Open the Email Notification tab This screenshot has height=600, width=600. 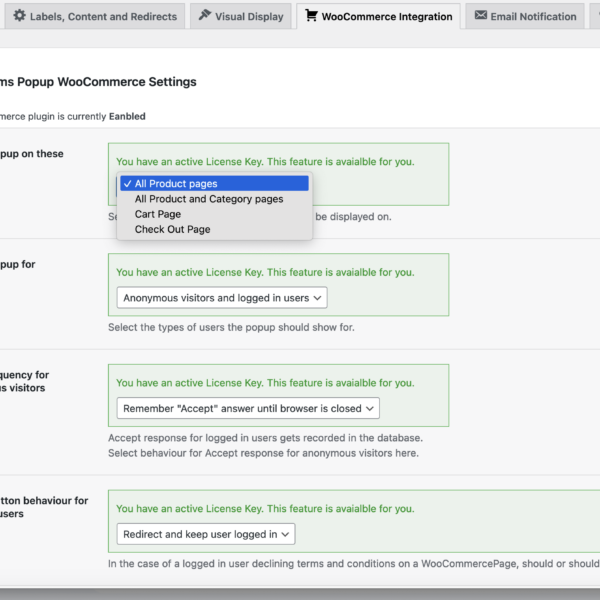coord(525,16)
